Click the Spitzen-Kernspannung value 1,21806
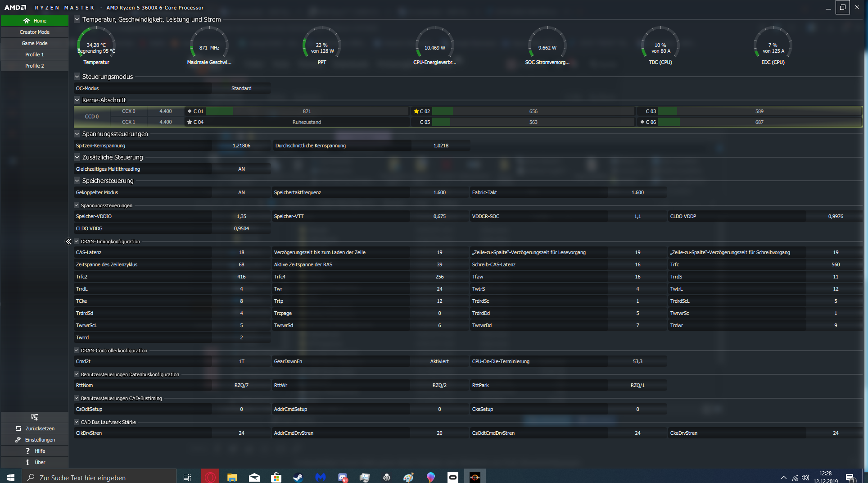This screenshot has height=483, width=868. [x=241, y=146]
